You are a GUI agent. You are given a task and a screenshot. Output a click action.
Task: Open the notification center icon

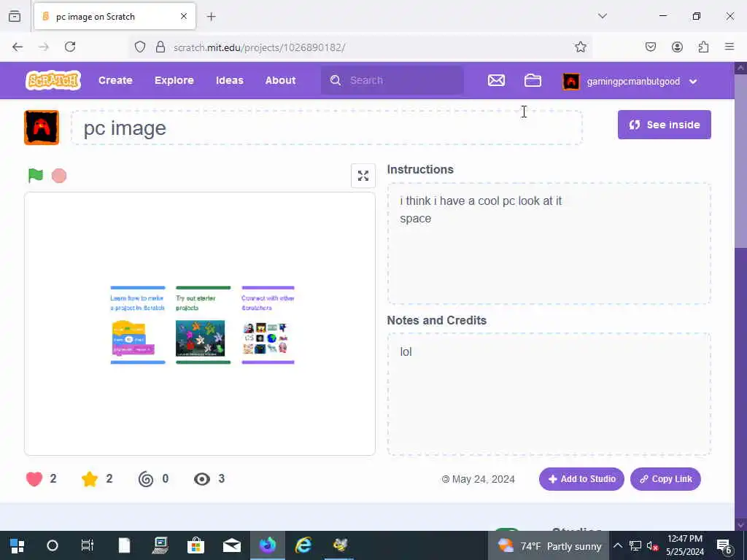[724, 545]
